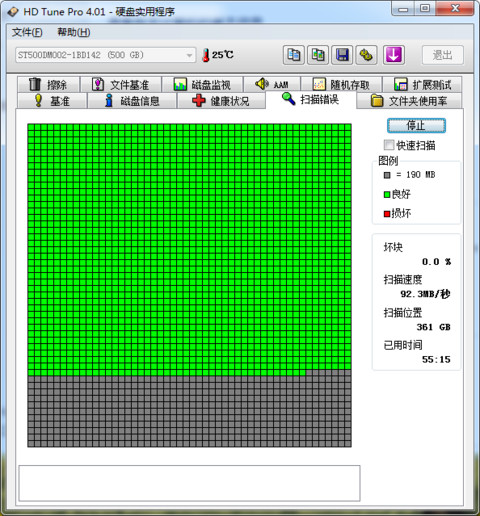
Task: Open the options gear icon in toolbar
Action: click(x=366, y=55)
